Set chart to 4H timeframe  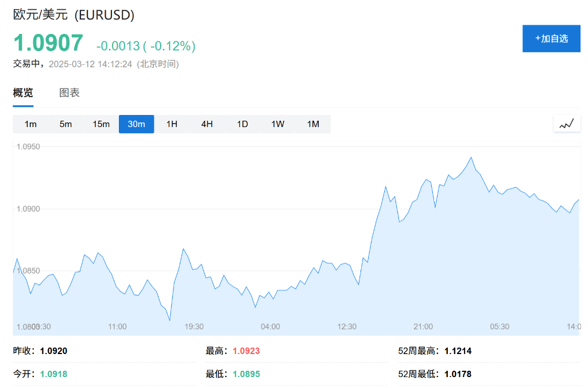207,124
